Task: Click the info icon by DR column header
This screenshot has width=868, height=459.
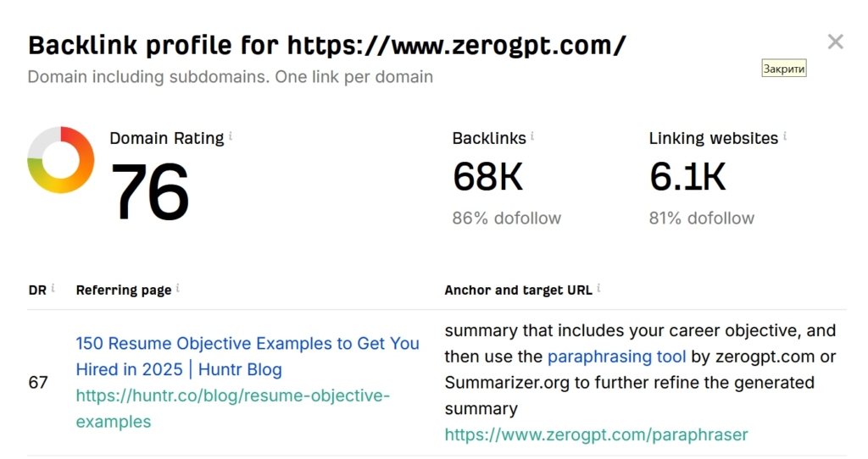Action: [53, 288]
